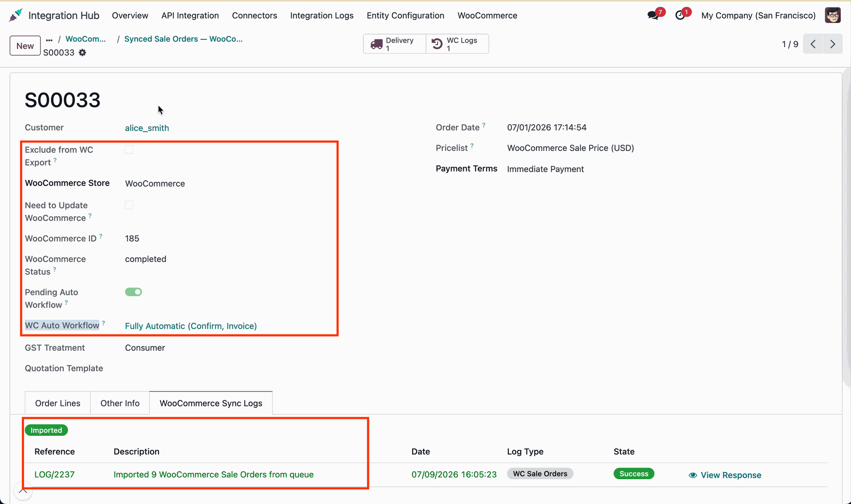Viewport: 851px width, 504px height.
Task: Click the 1 / 9 record pager counter
Action: [x=790, y=44]
